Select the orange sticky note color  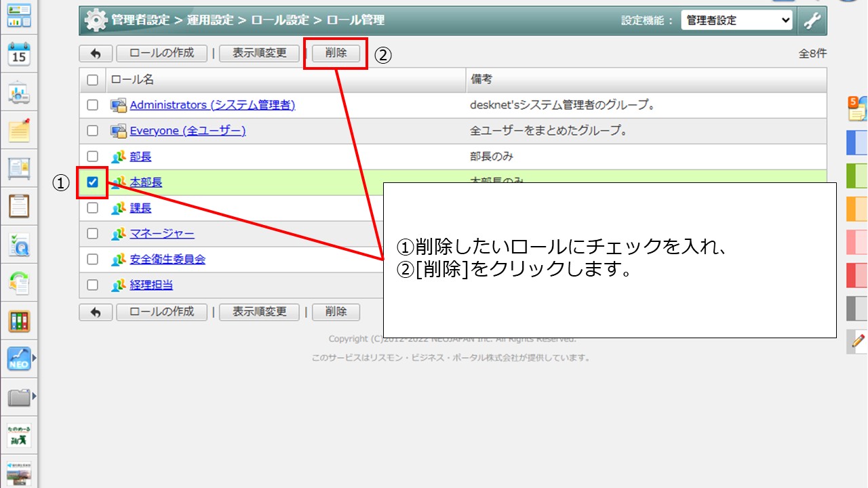click(x=857, y=209)
